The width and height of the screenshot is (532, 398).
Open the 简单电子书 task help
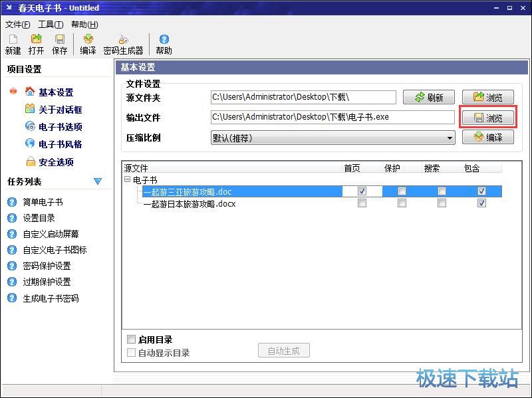pyautogui.click(x=43, y=202)
